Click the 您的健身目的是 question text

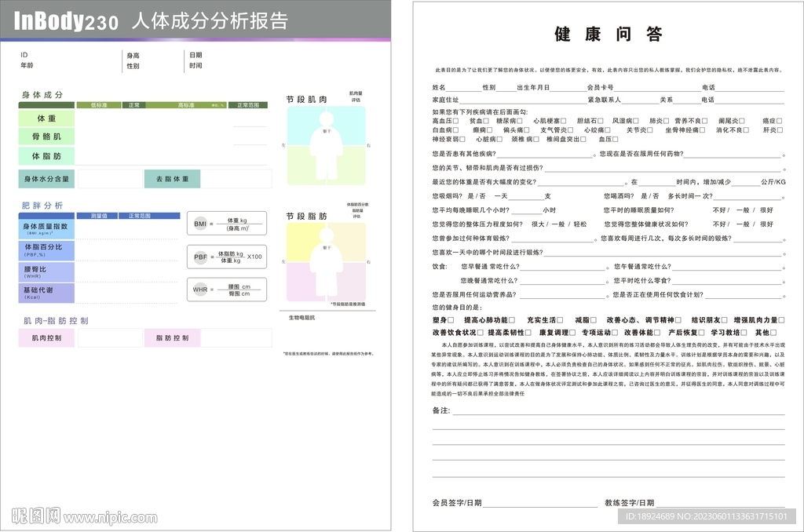click(457, 308)
